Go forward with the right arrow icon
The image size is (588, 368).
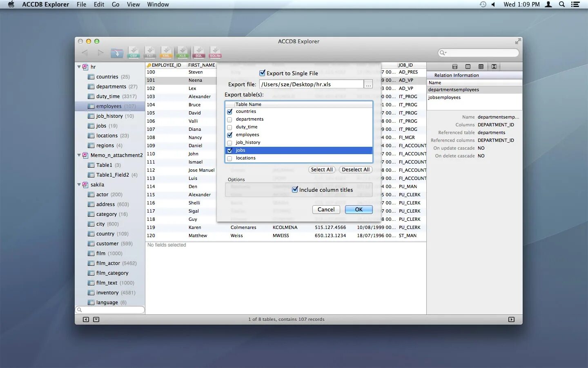tap(100, 52)
